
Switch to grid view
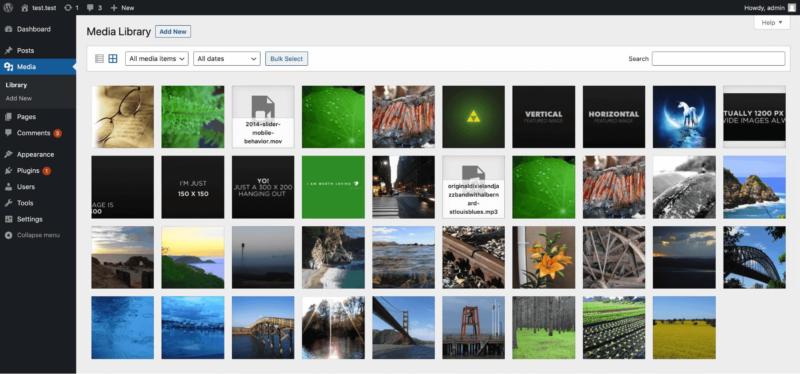[x=113, y=59]
